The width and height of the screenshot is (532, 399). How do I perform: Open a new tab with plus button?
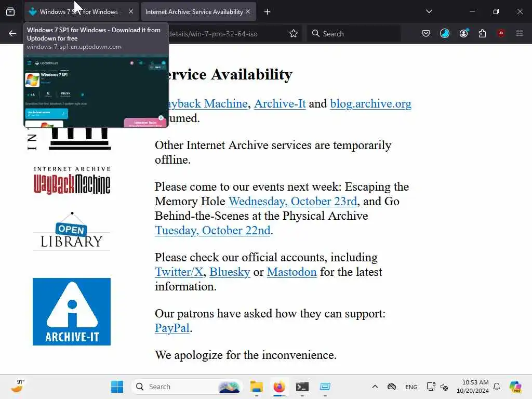tap(268, 12)
